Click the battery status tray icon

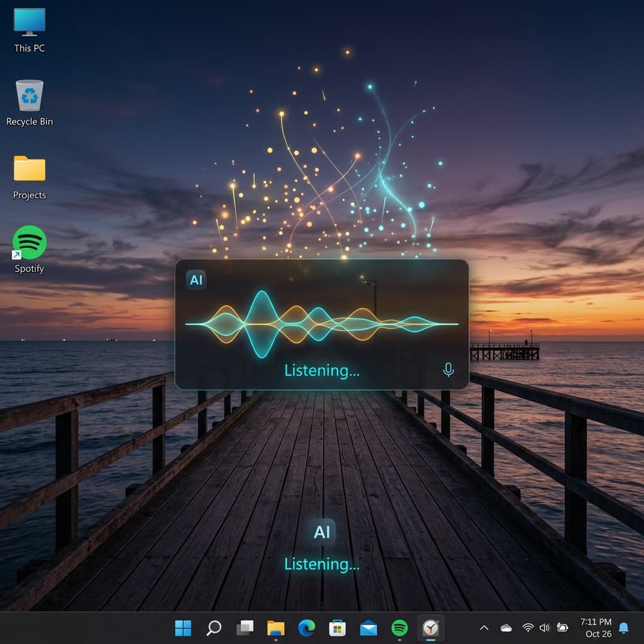(x=562, y=628)
